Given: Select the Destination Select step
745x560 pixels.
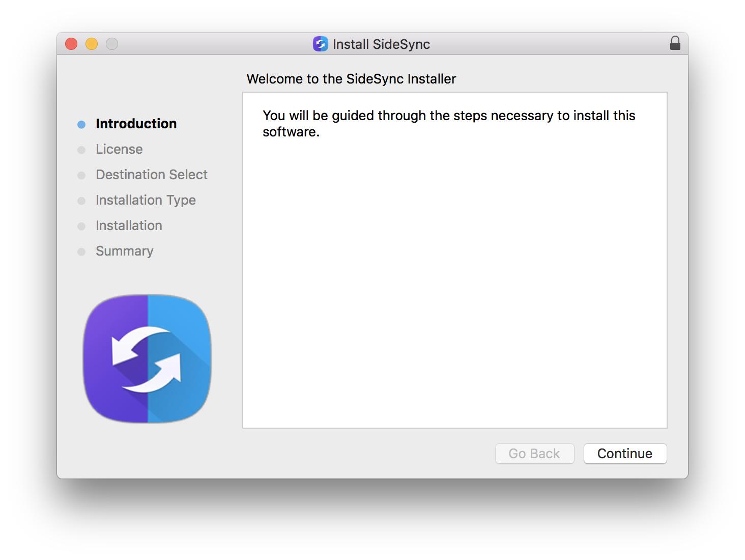Looking at the screenshot, I should coord(152,175).
